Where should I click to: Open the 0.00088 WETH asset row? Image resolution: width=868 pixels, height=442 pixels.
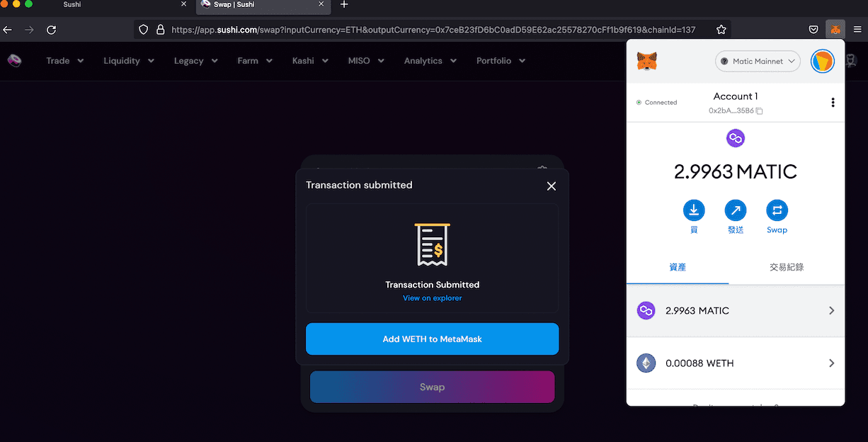pyautogui.click(x=736, y=363)
